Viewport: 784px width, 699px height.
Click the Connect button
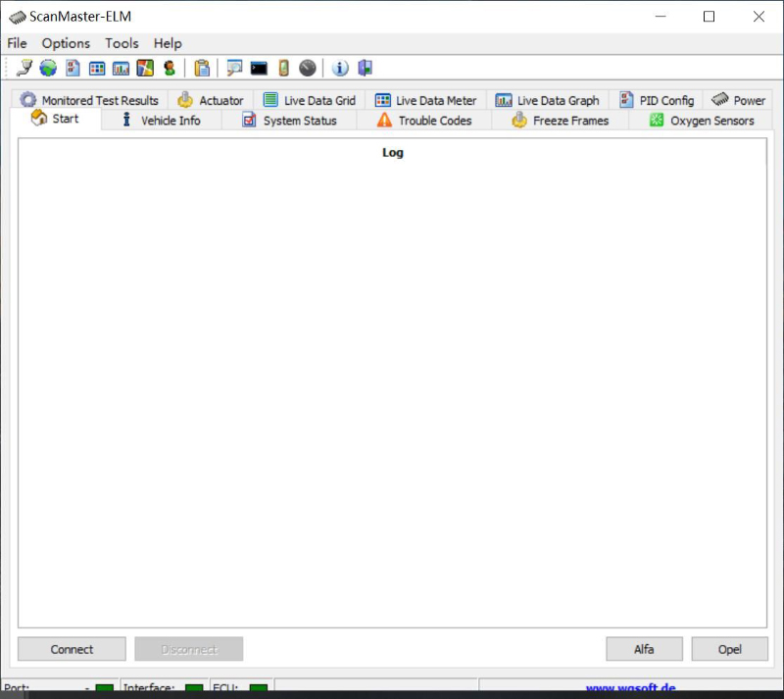pyautogui.click(x=72, y=649)
